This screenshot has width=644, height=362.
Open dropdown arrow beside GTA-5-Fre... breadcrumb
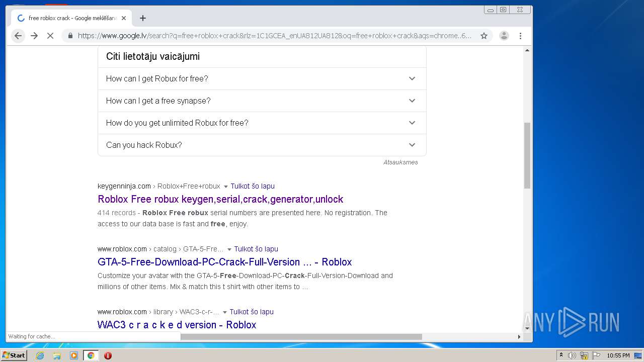[229, 249]
